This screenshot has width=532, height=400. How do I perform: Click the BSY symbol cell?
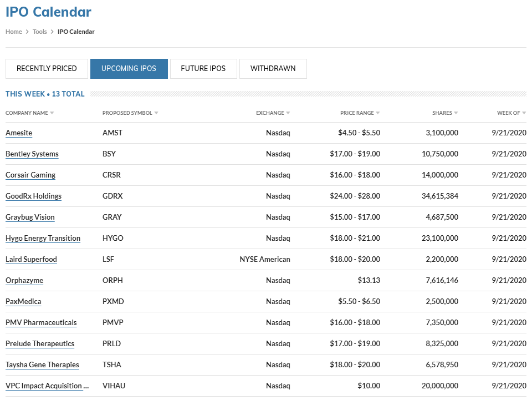click(109, 154)
